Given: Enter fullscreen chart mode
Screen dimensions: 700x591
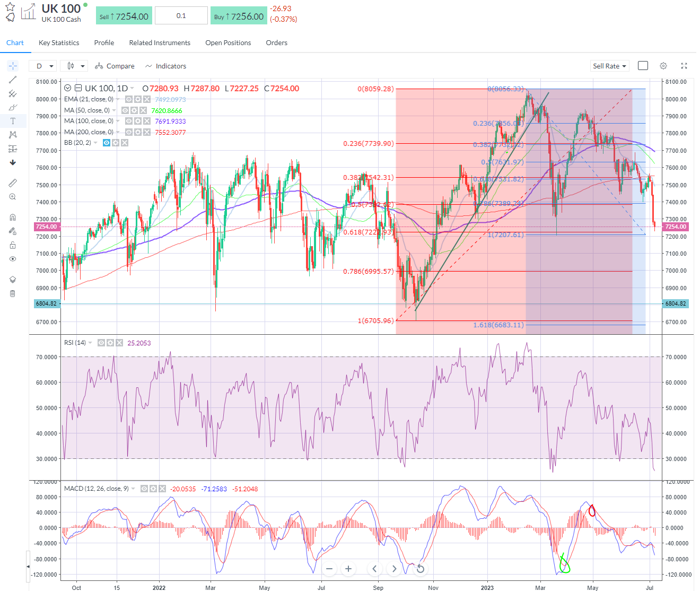Looking at the screenshot, I should point(684,66).
